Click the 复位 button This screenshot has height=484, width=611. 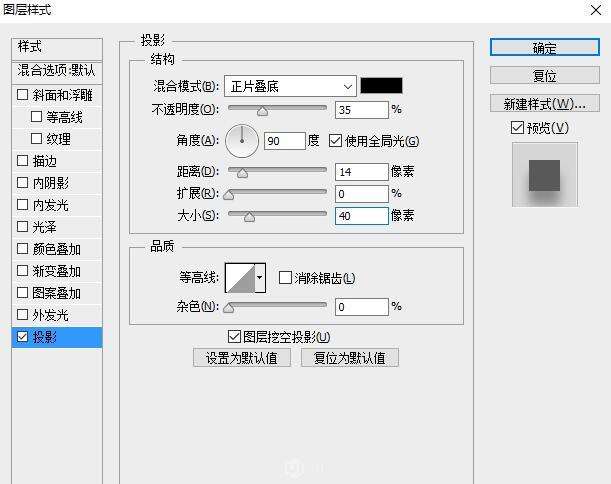tap(544, 75)
